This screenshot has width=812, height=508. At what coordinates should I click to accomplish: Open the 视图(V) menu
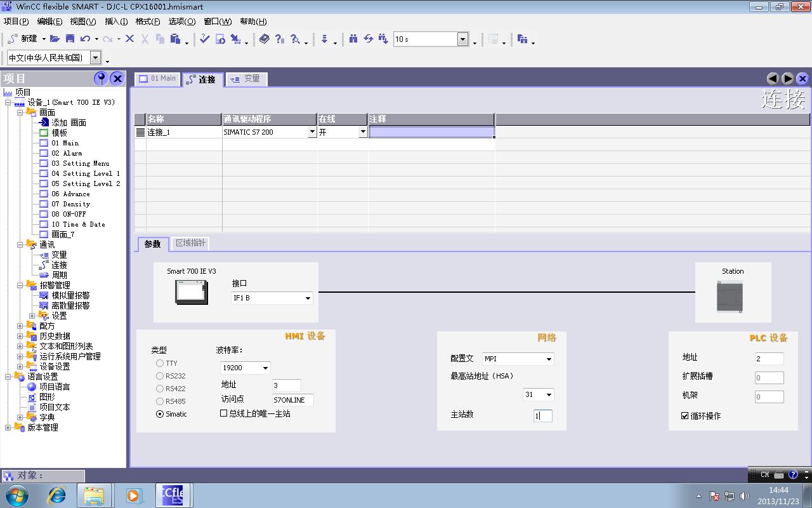(82, 22)
